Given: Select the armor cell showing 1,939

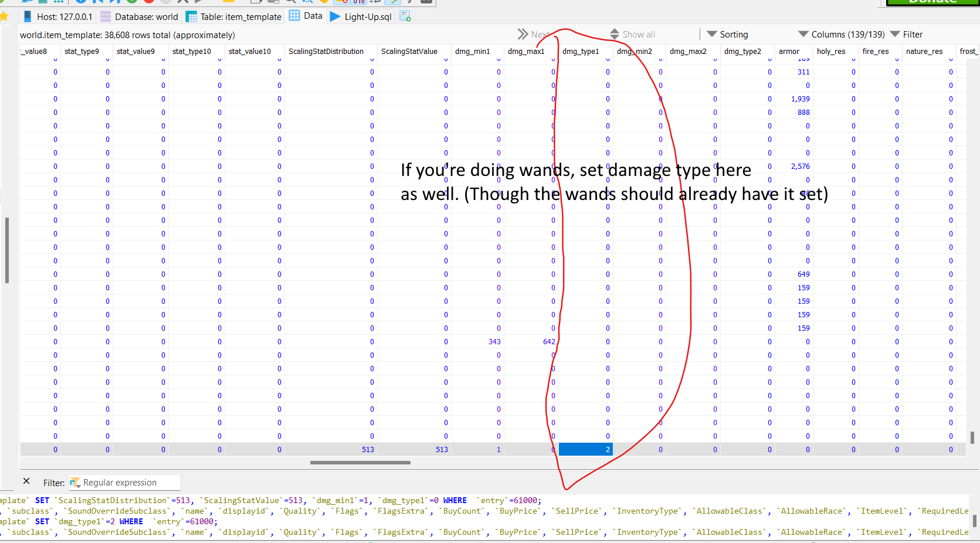Looking at the screenshot, I should coord(794,99).
